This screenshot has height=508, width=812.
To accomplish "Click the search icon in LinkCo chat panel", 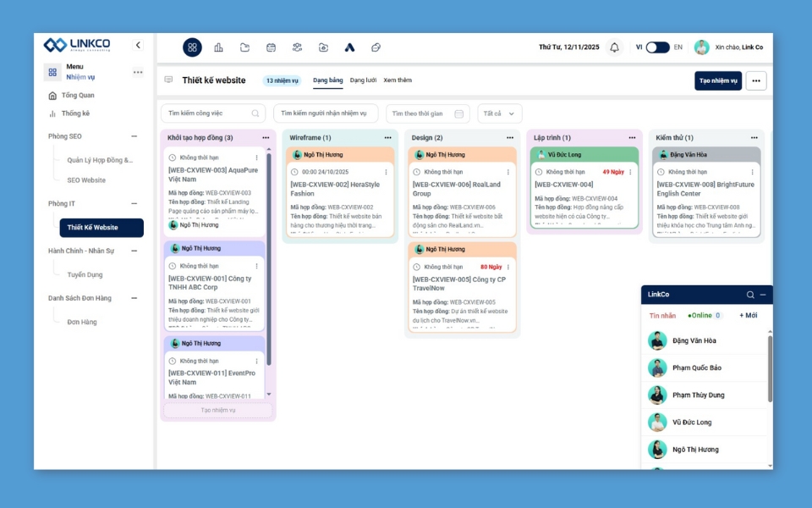I will [x=749, y=295].
